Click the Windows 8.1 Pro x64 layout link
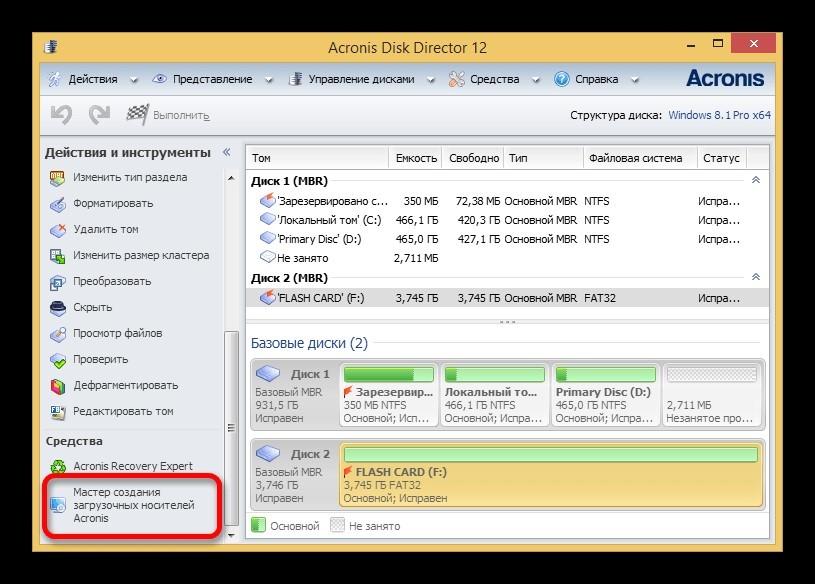Viewport: 815px width, 584px height. coord(719,115)
